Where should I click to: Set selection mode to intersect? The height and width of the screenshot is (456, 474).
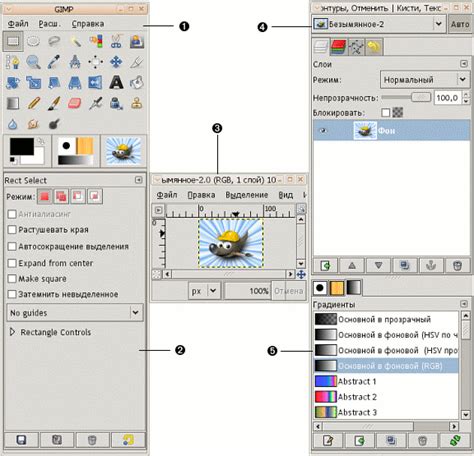click(95, 197)
